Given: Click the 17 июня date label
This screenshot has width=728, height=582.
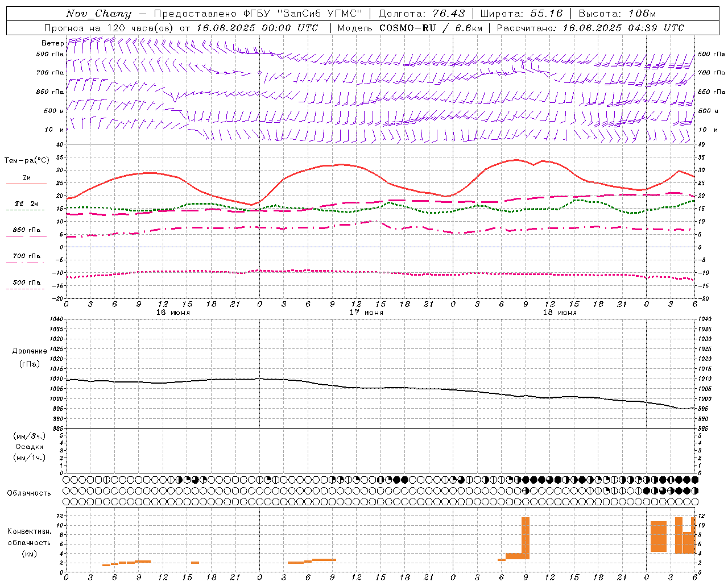Looking at the screenshot, I should click(366, 313).
